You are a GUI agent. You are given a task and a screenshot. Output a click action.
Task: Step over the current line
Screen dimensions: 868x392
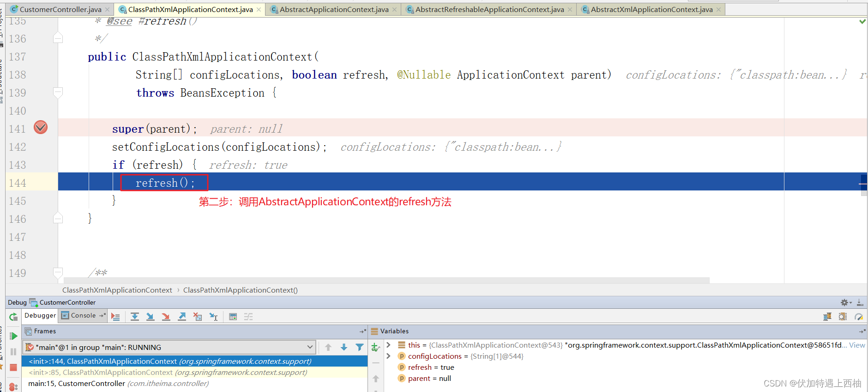pyautogui.click(x=135, y=317)
